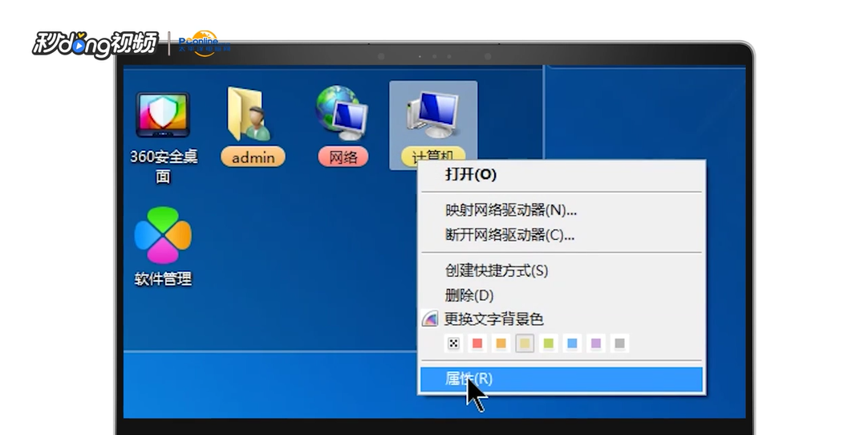Select the admin folder icon

[x=249, y=114]
